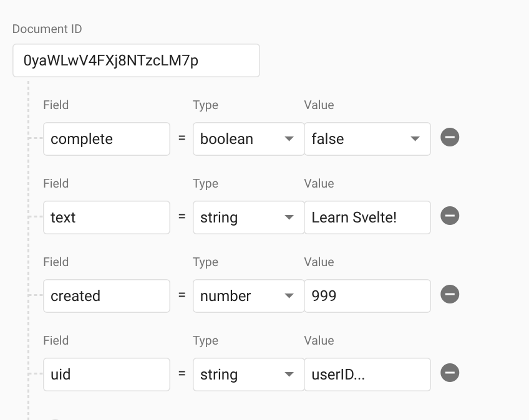The width and height of the screenshot is (529, 420).
Task: Select the value box containing Learn Svelte!
Action: tap(367, 217)
